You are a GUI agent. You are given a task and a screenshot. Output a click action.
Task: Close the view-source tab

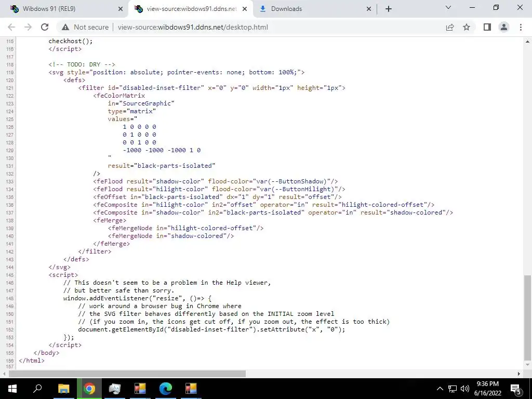point(245,9)
